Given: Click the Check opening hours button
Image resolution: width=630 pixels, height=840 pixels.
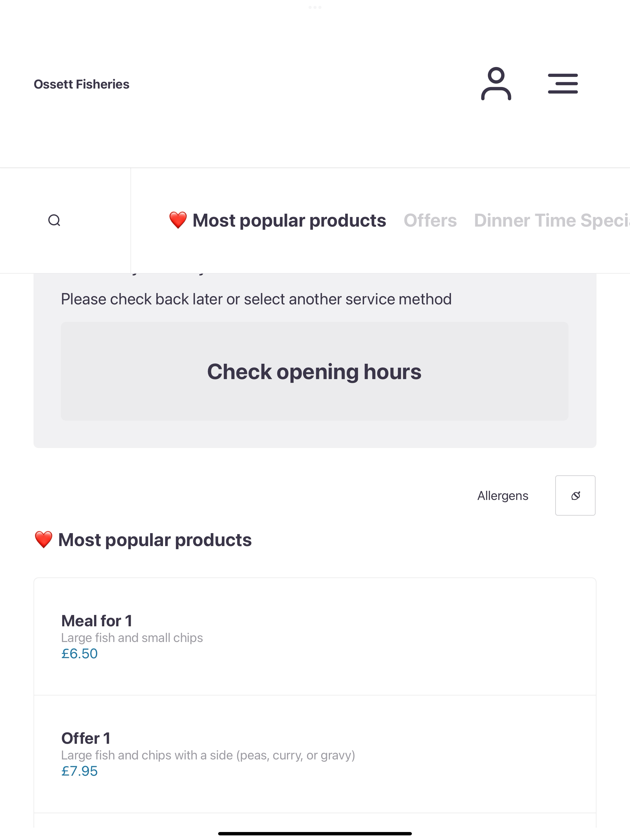Looking at the screenshot, I should (315, 371).
